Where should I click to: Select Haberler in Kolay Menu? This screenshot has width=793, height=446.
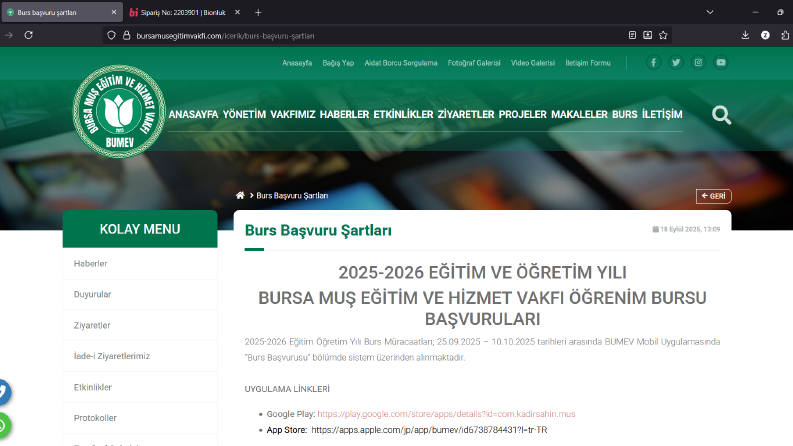(140, 263)
